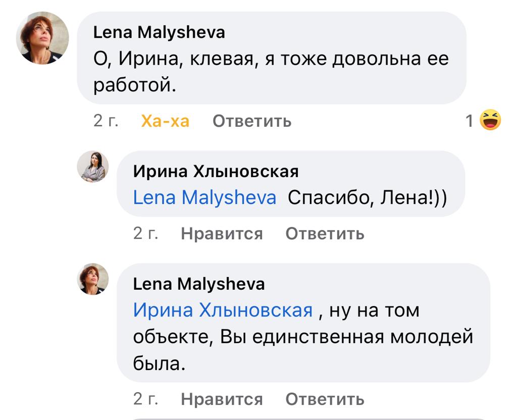Image resolution: width=517 pixels, height=420 pixels.
Task: Click the Ирина Хлыновская author name in reply
Action: point(216,172)
